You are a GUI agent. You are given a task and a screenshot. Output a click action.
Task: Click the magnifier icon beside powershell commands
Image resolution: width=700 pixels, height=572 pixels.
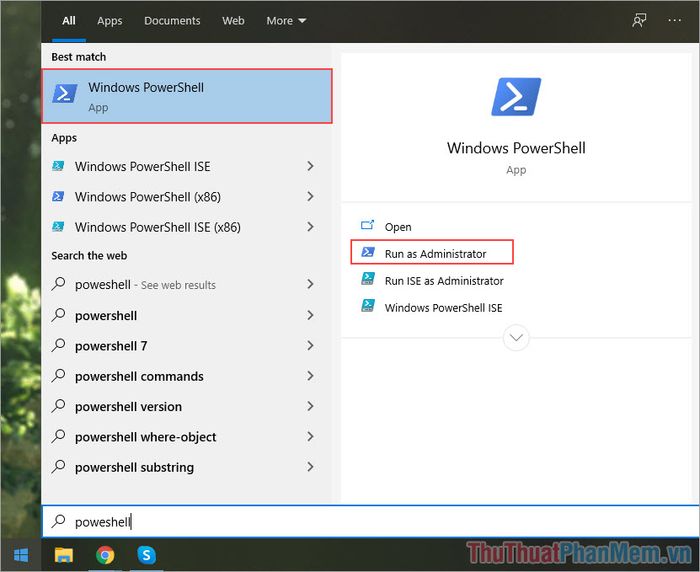point(58,376)
